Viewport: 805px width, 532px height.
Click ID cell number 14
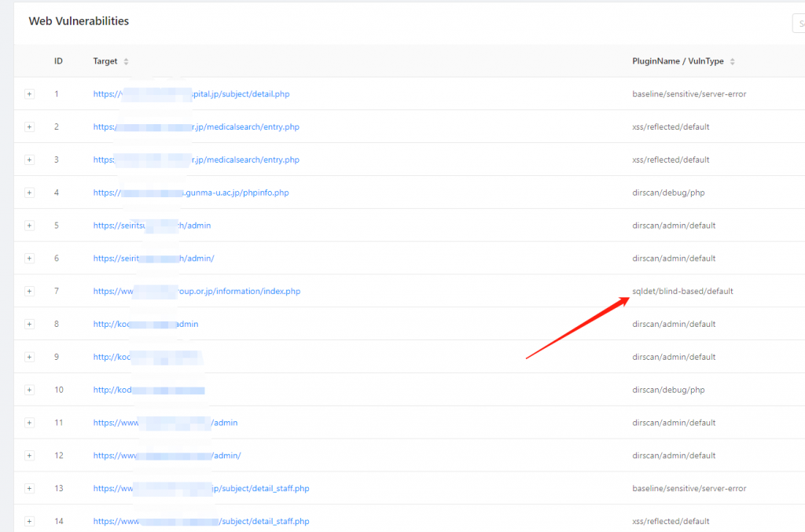coord(58,521)
